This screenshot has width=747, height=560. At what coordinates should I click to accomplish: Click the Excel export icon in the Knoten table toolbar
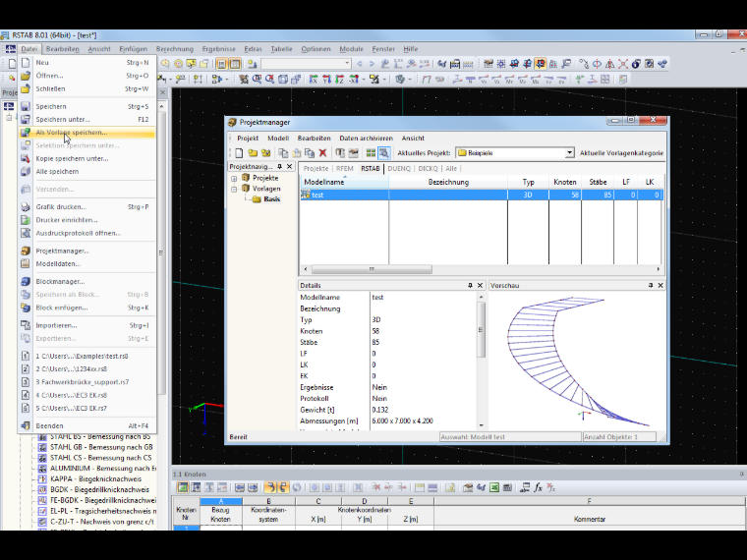pyautogui.click(x=494, y=487)
